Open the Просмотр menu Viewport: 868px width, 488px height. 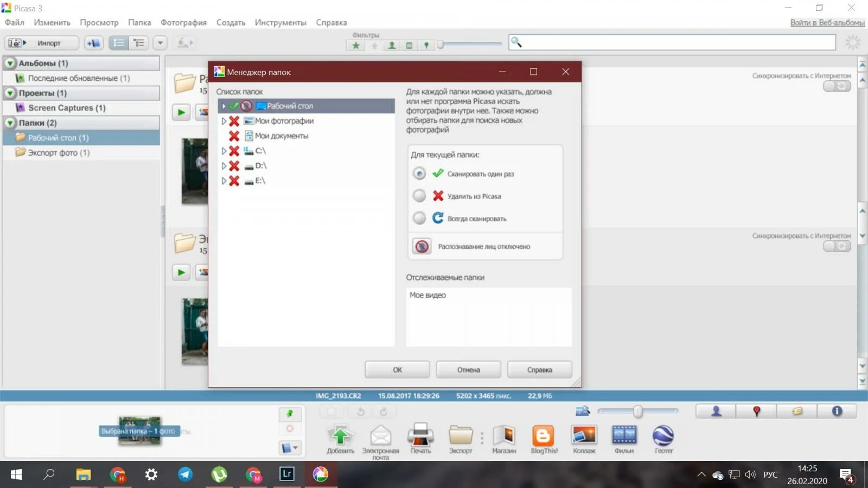99,23
